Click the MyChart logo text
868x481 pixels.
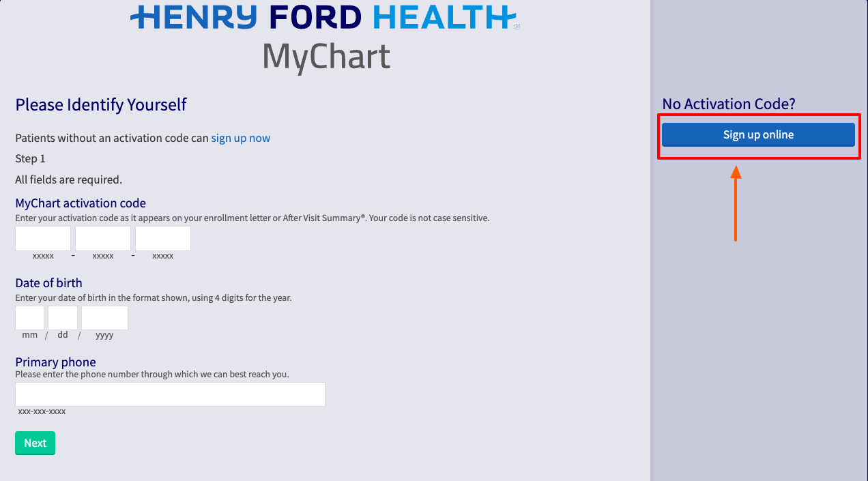[x=326, y=58]
